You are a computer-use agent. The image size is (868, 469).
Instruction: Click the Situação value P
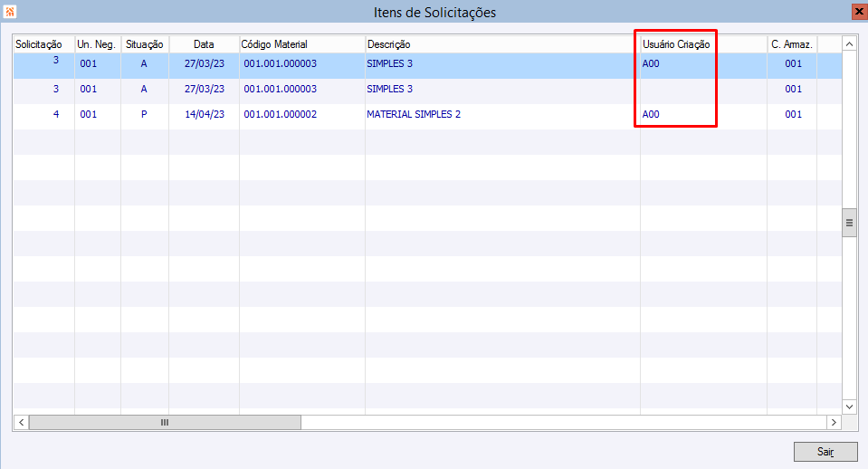click(x=144, y=114)
